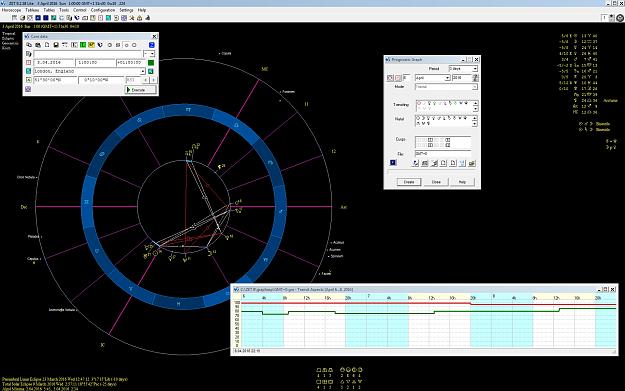Image resolution: width=625 pixels, height=391 pixels.
Task: Click the rightmost icon in Prognostic Graph's bottom icon row
Action: 472,163
